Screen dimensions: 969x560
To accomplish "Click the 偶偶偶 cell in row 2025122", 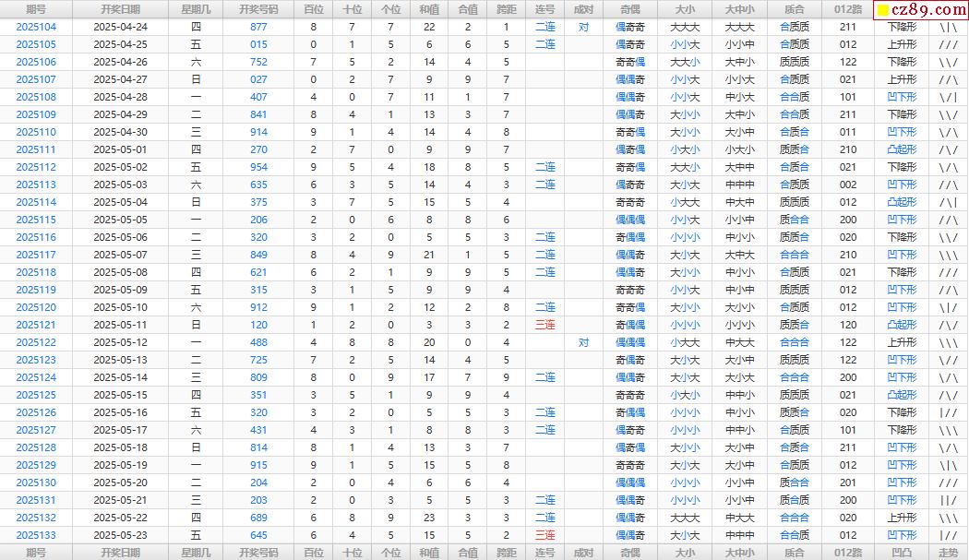I will (630, 342).
